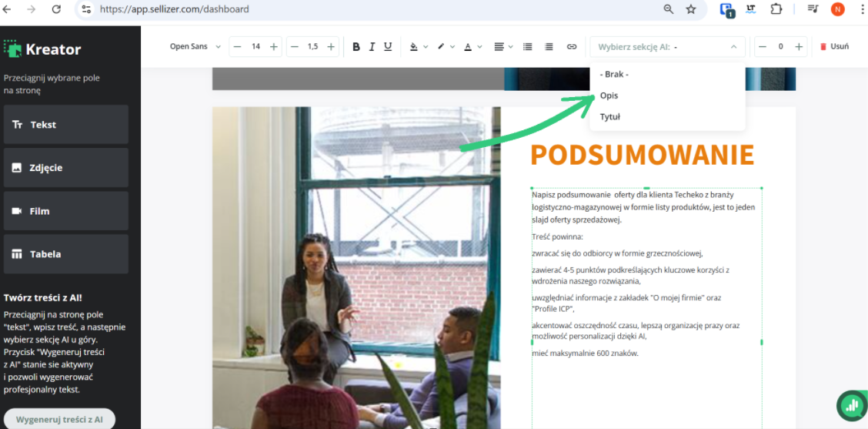This screenshot has height=429, width=868.
Task: Toggle underline text formatting
Action: [x=388, y=47]
